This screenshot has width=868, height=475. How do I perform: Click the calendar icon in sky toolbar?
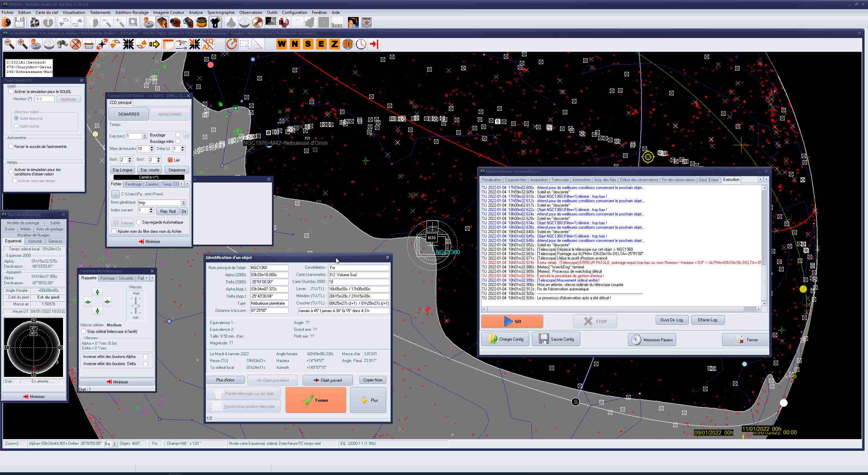tap(168, 44)
